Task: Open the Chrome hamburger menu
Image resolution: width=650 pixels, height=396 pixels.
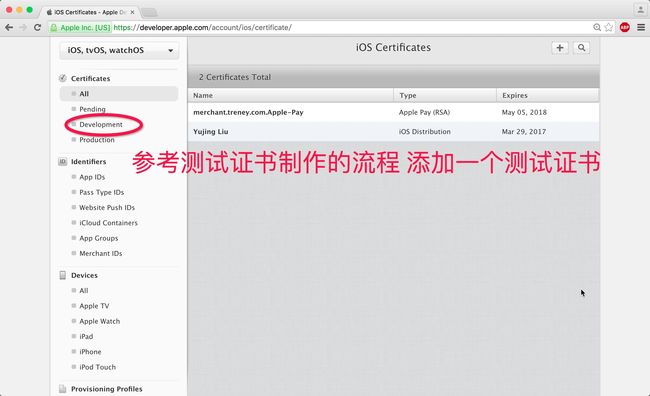Action: click(x=641, y=27)
